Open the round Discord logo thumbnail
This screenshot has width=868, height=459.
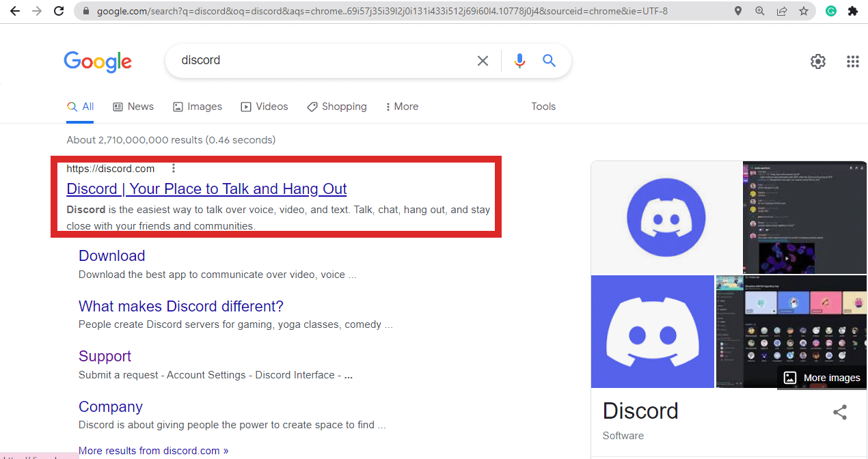coord(666,217)
